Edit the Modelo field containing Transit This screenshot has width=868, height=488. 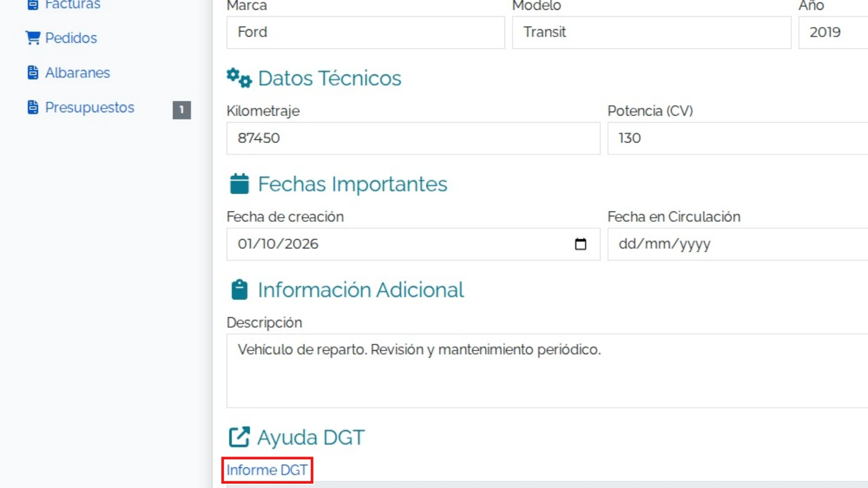tap(652, 33)
